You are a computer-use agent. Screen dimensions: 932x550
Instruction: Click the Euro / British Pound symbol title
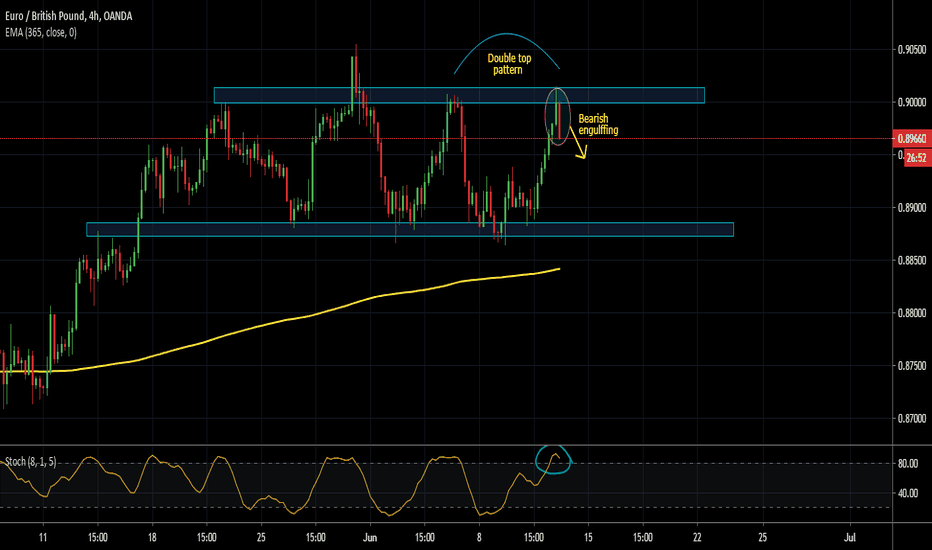click(68, 16)
